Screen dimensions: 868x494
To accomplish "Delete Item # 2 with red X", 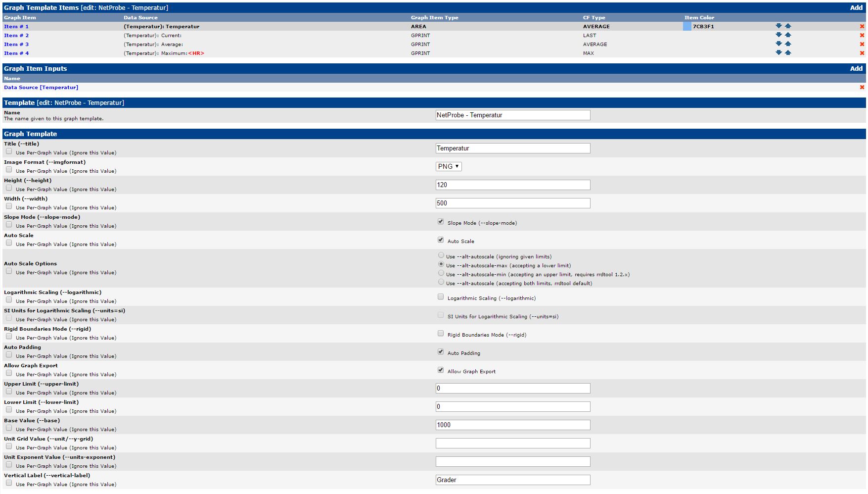I will pos(862,35).
